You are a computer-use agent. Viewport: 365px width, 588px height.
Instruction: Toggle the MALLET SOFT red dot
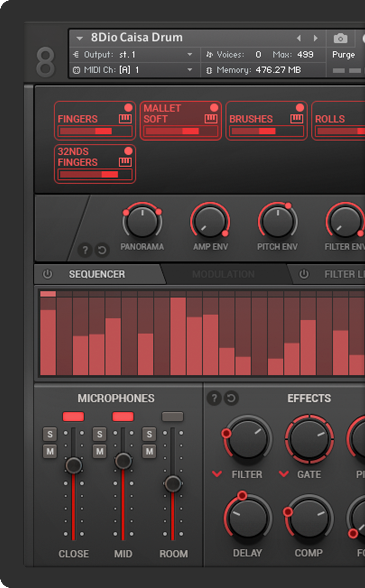[214, 107]
